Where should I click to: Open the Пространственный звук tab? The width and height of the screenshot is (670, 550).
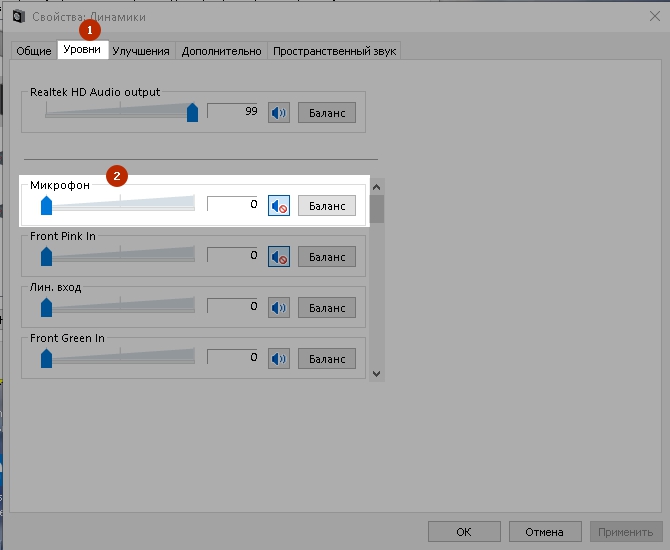tap(335, 51)
